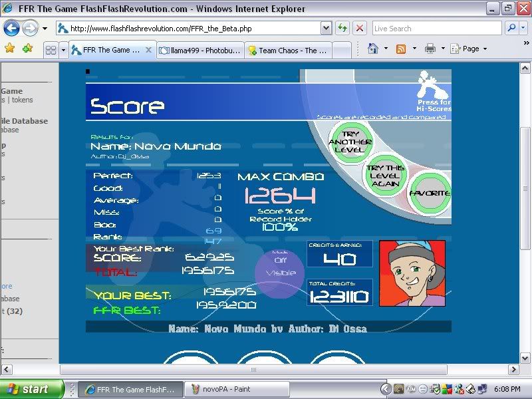The image size is (532, 399).
Task: Click the Add to Favorites icon
Action: pyautogui.click(x=27, y=49)
